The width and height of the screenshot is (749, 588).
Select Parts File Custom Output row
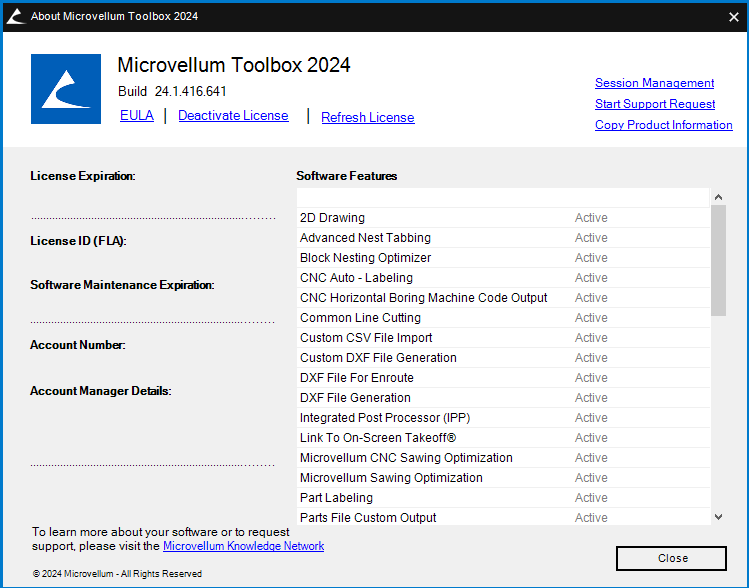(503, 517)
